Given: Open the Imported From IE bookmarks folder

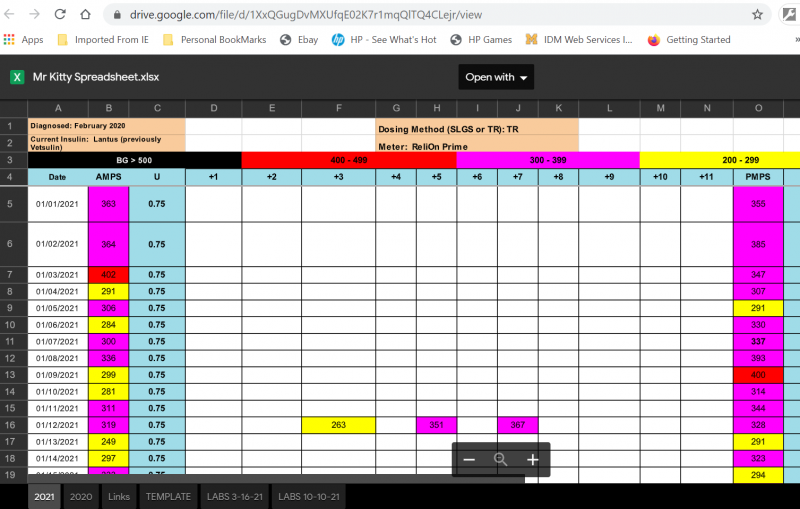Looking at the screenshot, I should 102,40.
